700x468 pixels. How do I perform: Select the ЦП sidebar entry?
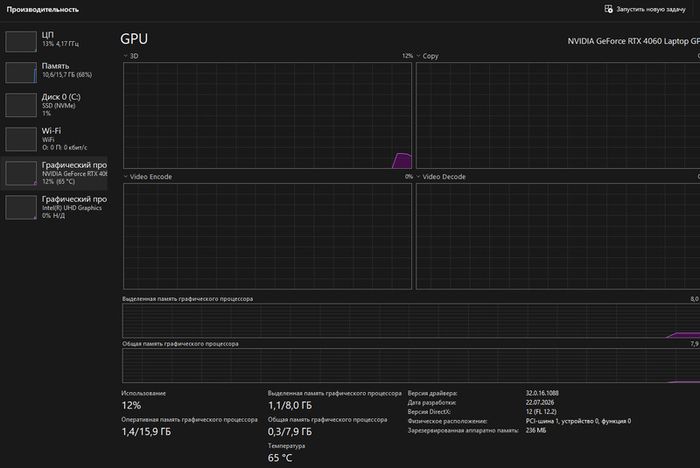(x=55, y=41)
